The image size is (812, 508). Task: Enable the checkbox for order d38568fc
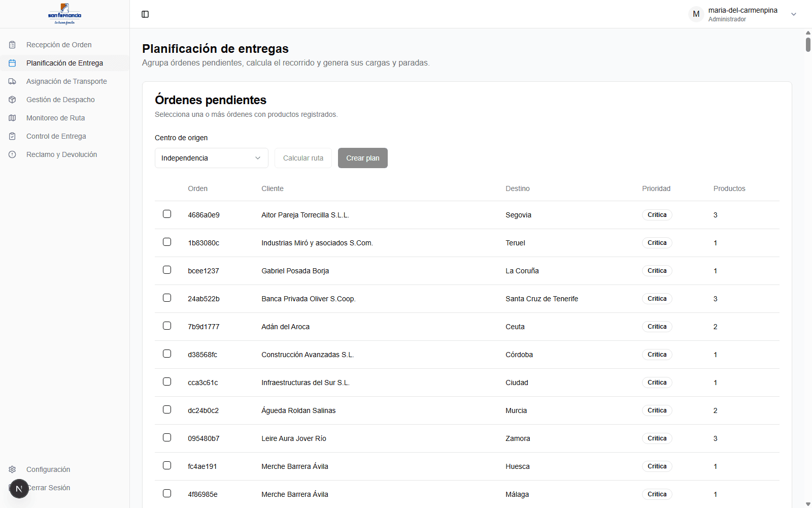[x=167, y=354]
